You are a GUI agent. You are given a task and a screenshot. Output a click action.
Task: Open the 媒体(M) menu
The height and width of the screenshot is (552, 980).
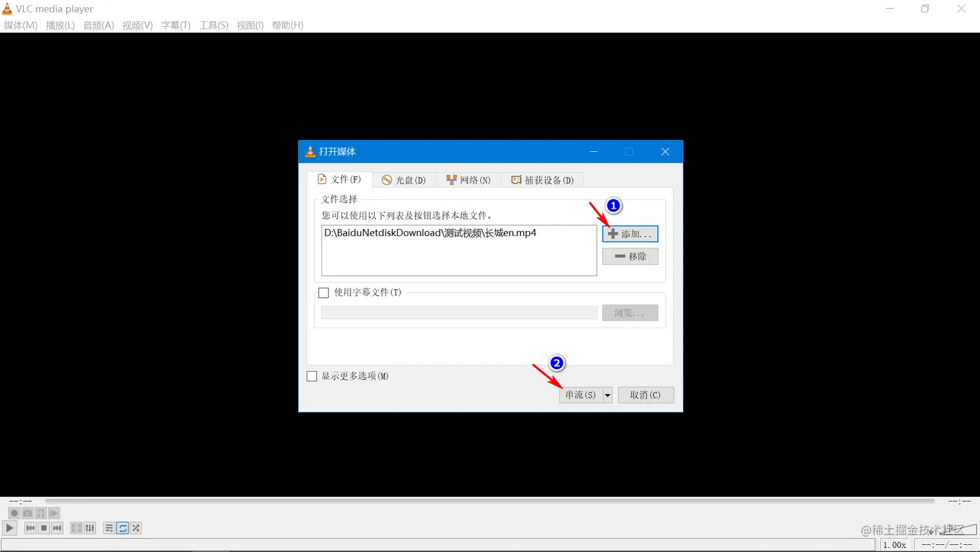pos(21,25)
